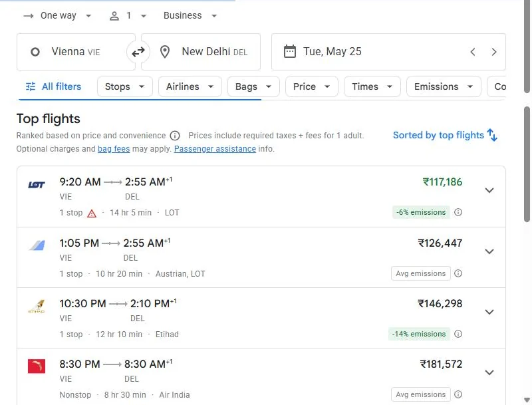Click Avg emissions badge on Air India flight

coord(421,394)
